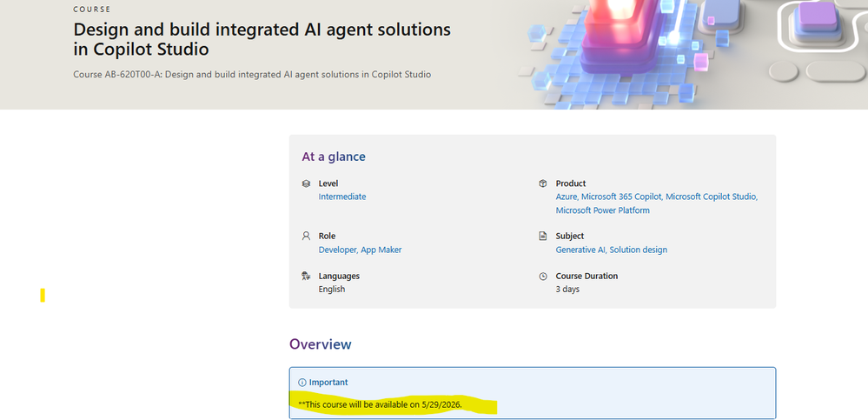Click the Languages icon
This screenshot has height=420, width=868.
306,276
